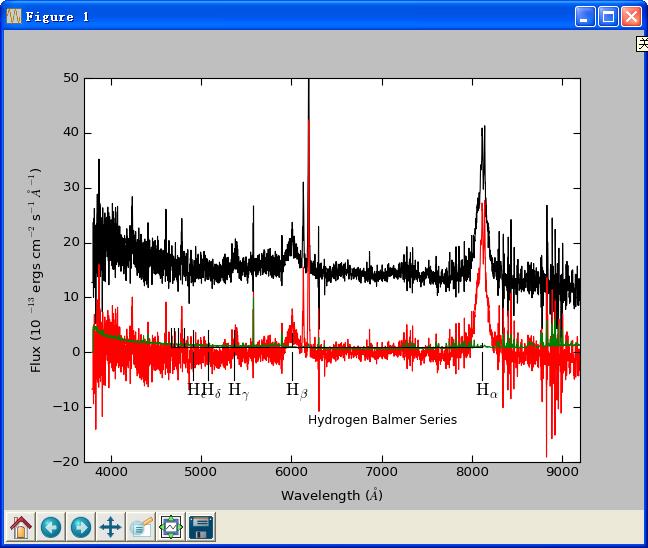The width and height of the screenshot is (648, 548).
Task: Click the 4000 x-axis tick label
Action: pyautogui.click(x=112, y=472)
